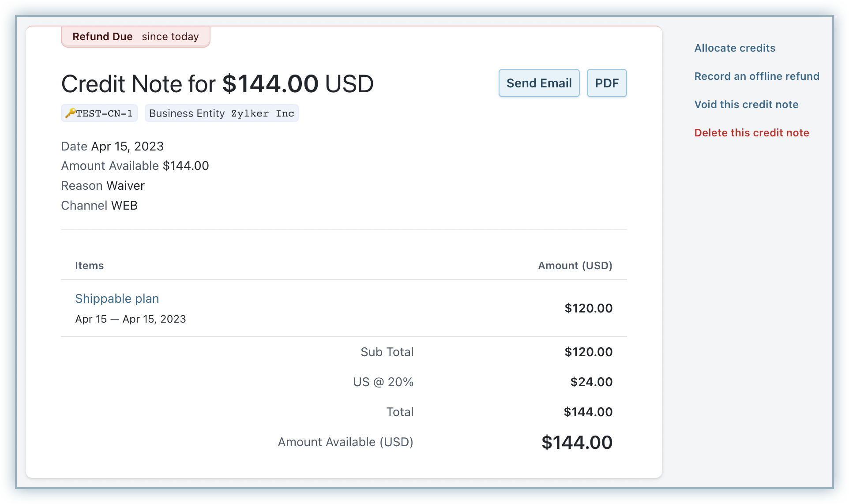Click the large Amount Available $144.00 total
This screenshot has width=849, height=504.
tap(577, 443)
